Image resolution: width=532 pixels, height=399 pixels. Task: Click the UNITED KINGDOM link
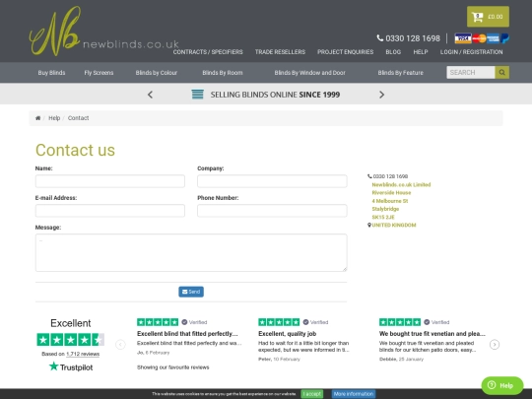pyautogui.click(x=394, y=225)
